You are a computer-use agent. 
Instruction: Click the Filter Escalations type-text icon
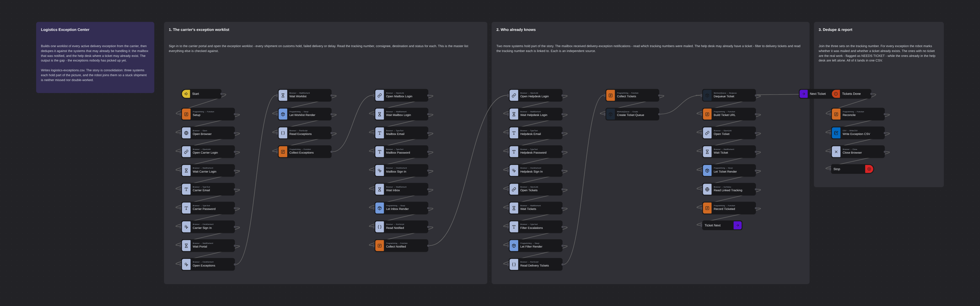(514, 227)
